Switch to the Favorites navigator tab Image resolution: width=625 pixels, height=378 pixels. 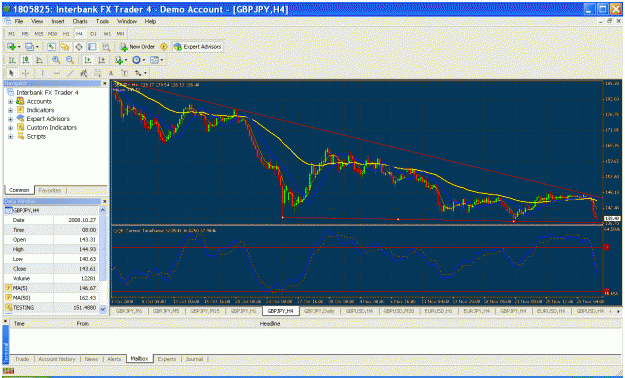(x=50, y=190)
